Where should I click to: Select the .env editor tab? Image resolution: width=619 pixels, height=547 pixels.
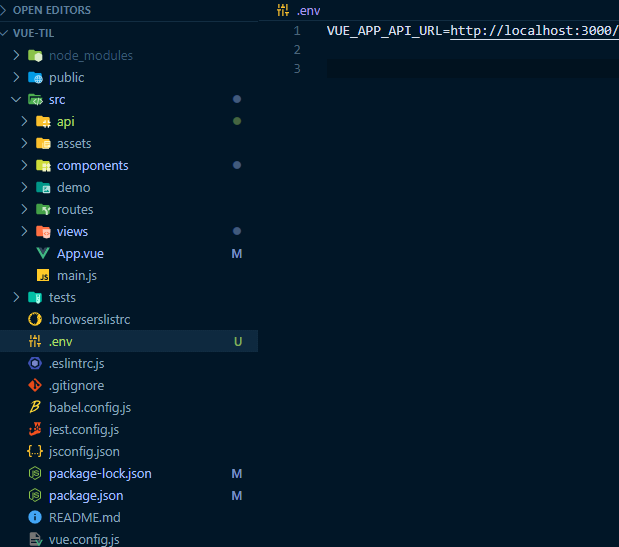[x=299, y=10]
